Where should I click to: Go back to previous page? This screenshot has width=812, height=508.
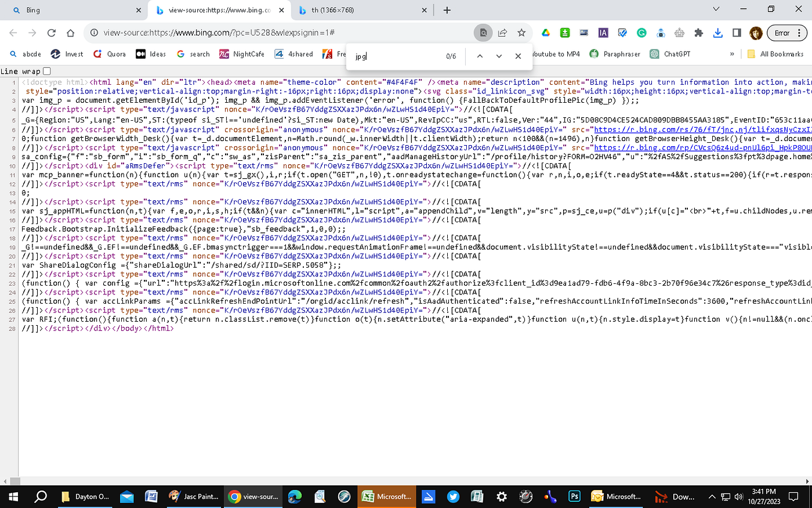click(x=13, y=33)
